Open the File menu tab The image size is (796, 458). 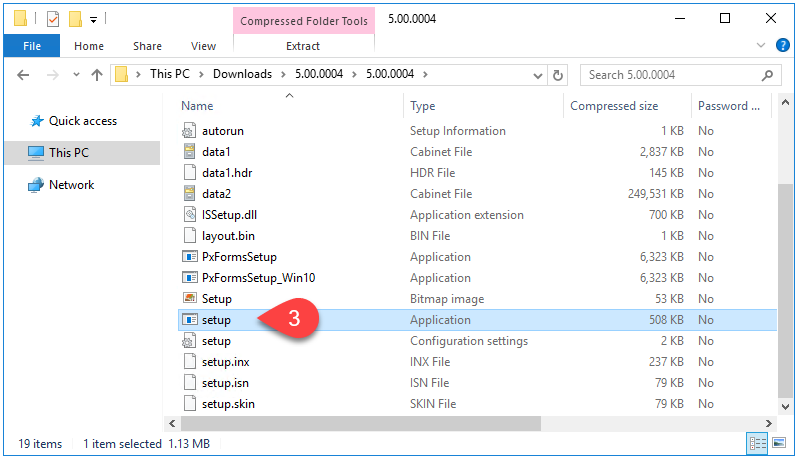(31, 46)
